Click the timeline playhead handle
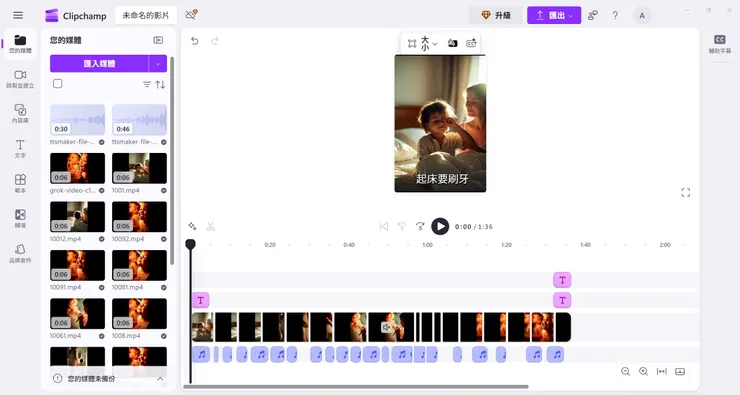740x395 pixels. pyautogui.click(x=190, y=244)
